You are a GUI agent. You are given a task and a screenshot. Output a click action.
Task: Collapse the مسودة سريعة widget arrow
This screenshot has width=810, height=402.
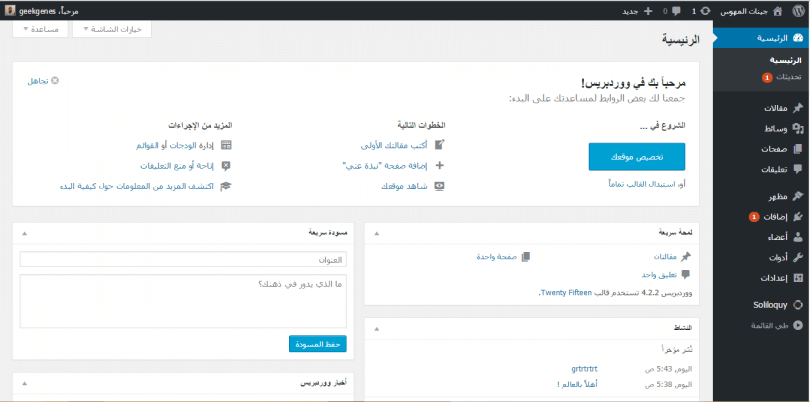[x=24, y=234]
